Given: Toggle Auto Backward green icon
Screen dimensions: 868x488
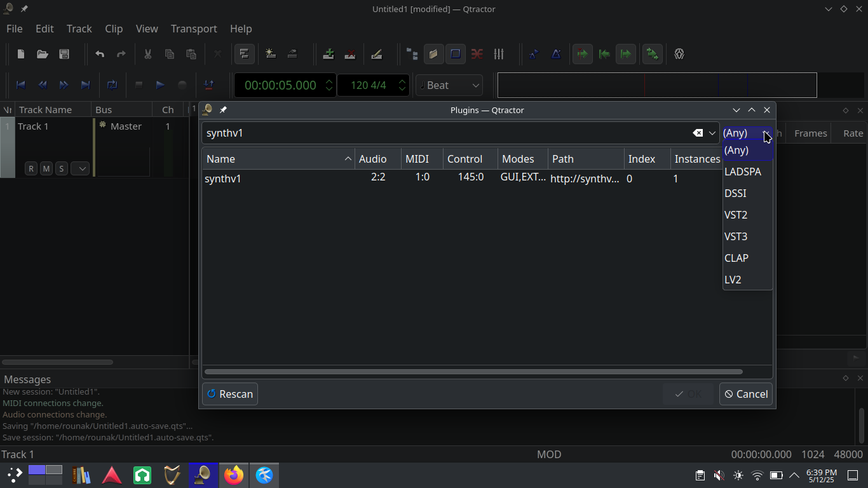Looking at the screenshot, I should pos(604,54).
